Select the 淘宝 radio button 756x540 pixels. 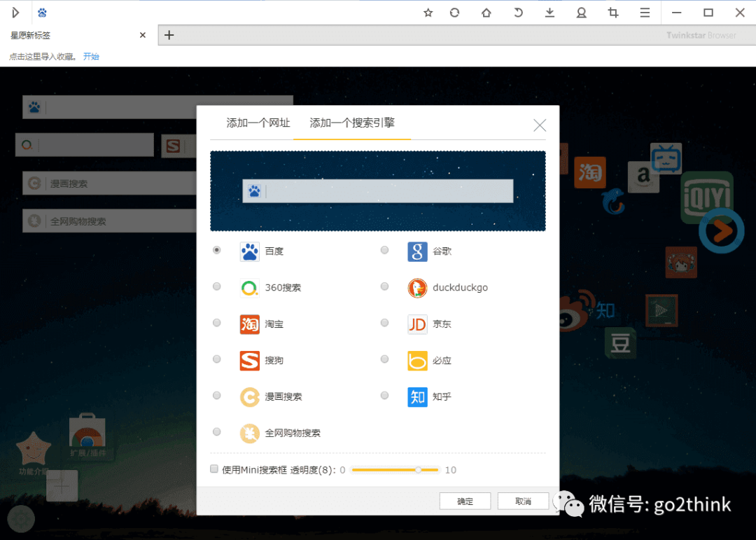pos(217,323)
